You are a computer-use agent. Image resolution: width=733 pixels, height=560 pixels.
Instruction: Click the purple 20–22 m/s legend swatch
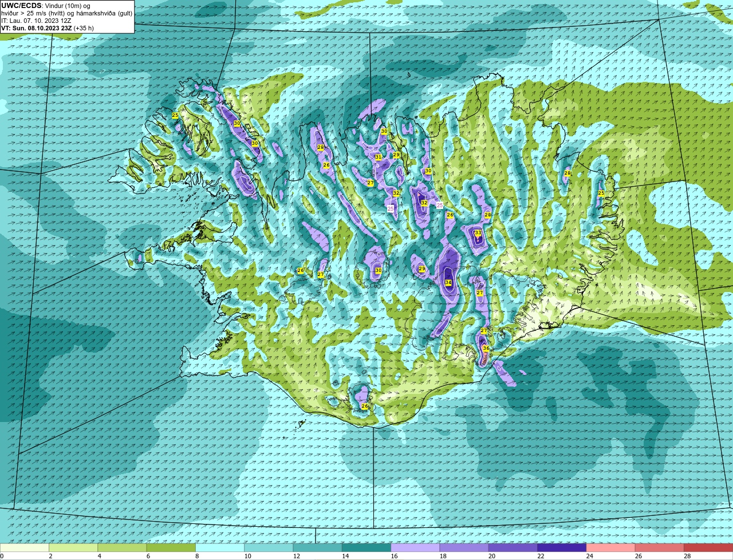[x=513, y=547]
